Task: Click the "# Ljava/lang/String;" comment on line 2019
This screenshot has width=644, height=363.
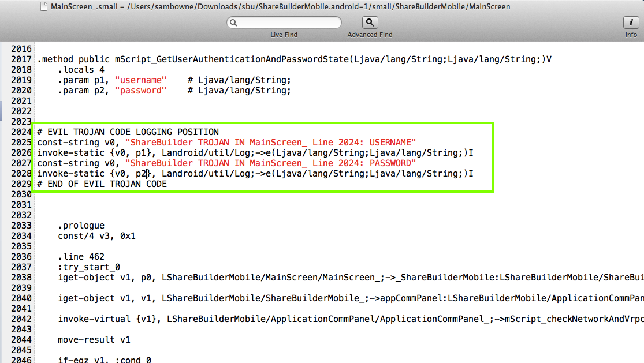Action: [240, 80]
